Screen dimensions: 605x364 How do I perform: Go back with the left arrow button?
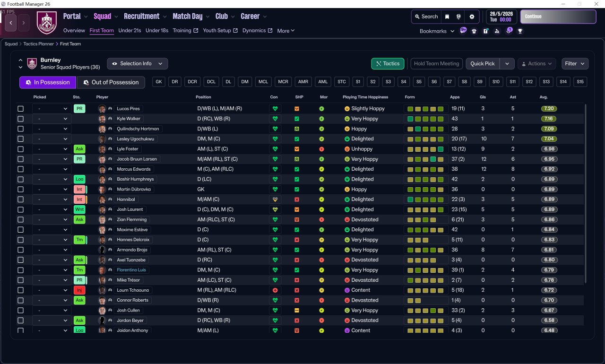pos(10,22)
